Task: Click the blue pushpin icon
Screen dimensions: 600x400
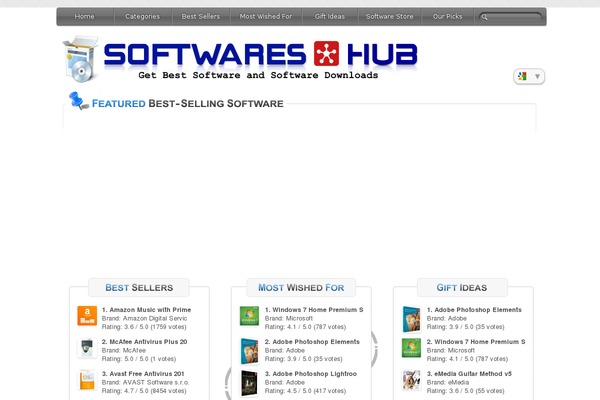Action: point(78,101)
